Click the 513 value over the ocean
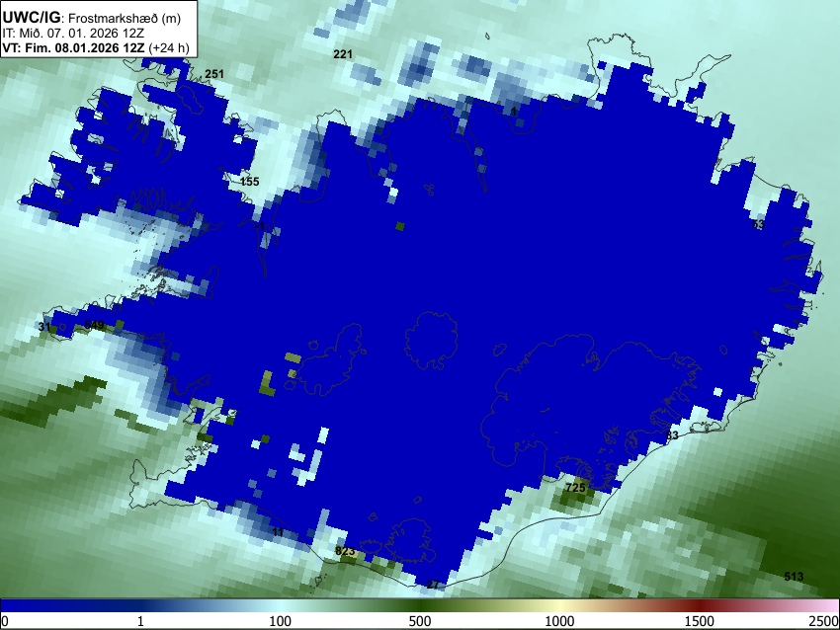This screenshot has height=630, width=840. pyautogui.click(x=794, y=577)
